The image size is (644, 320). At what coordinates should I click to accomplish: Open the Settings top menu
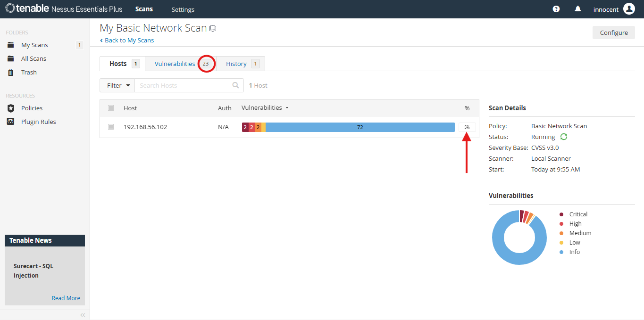[x=183, y=9]
